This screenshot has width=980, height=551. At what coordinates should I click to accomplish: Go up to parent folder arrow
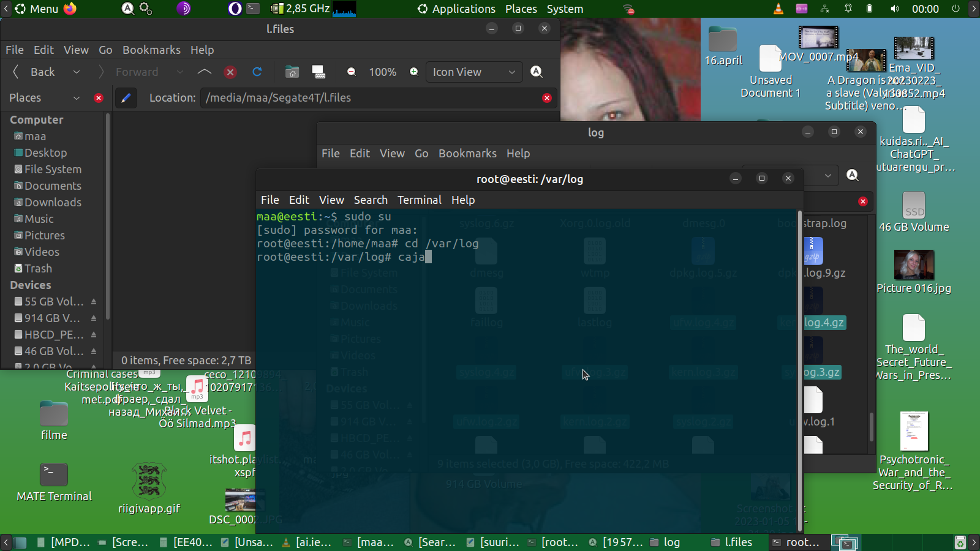point(205,72)
